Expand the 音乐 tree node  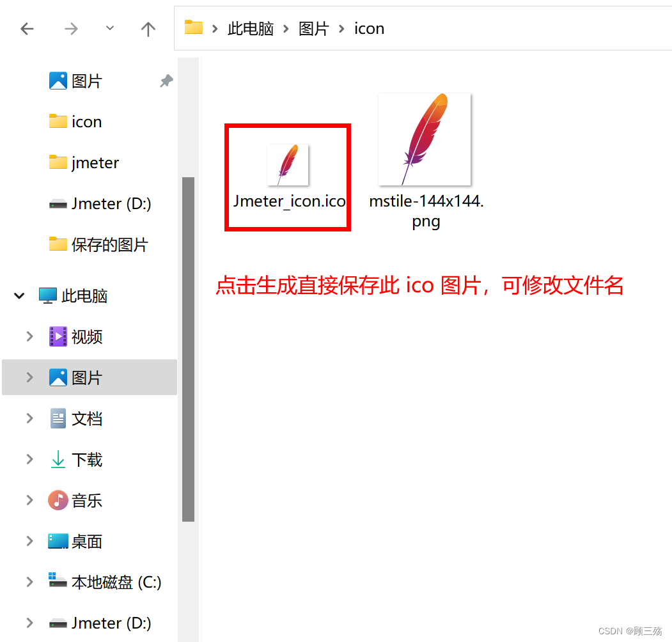tap(29, 500)
